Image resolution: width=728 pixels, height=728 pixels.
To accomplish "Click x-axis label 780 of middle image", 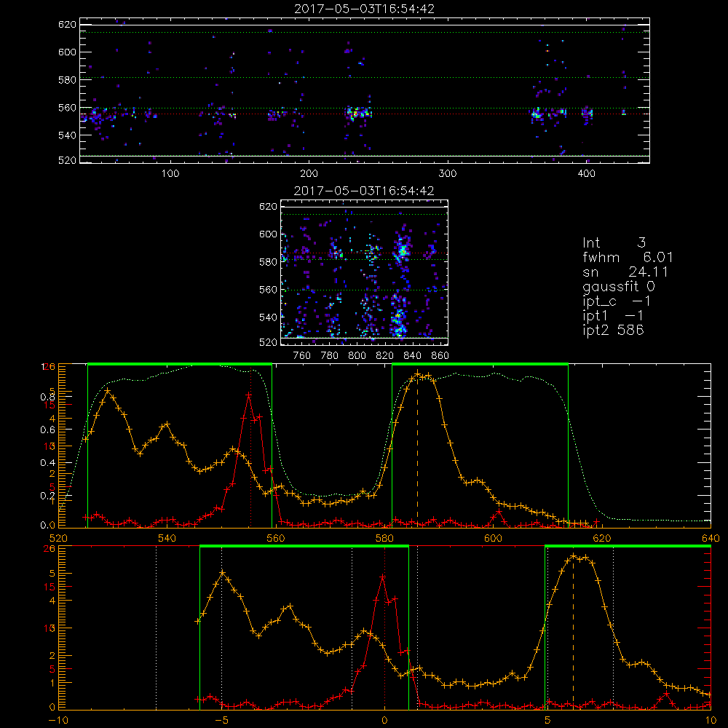I will (330, 356).
